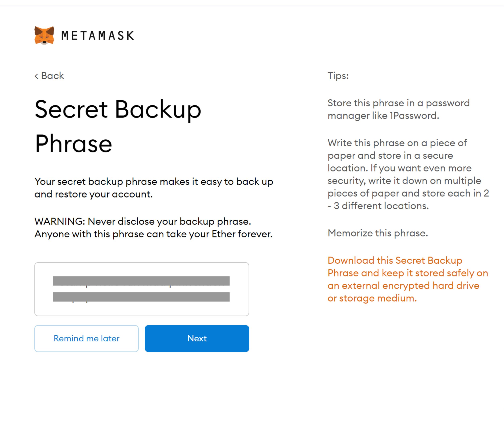Click the first masked phrase line
504x445 pixels.
coord(141,281)
